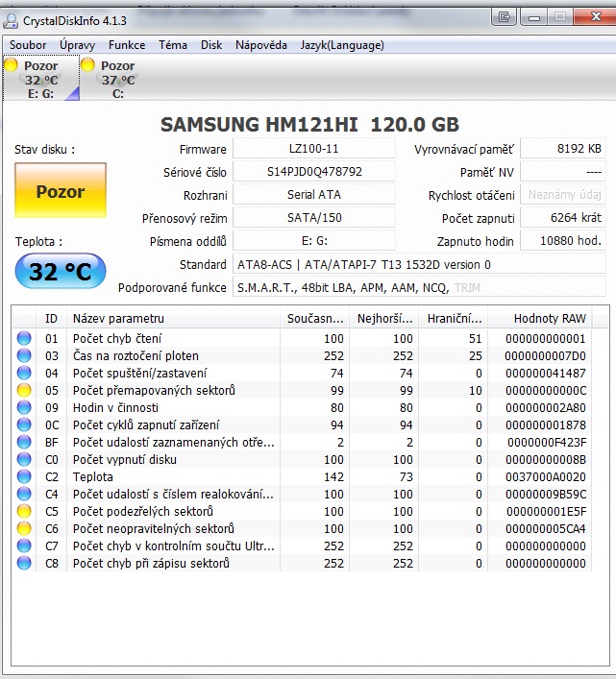Click the CrystalDiskInfo title bar app icon
Viewport: 616px width, 679px height.
click(11, 21)
